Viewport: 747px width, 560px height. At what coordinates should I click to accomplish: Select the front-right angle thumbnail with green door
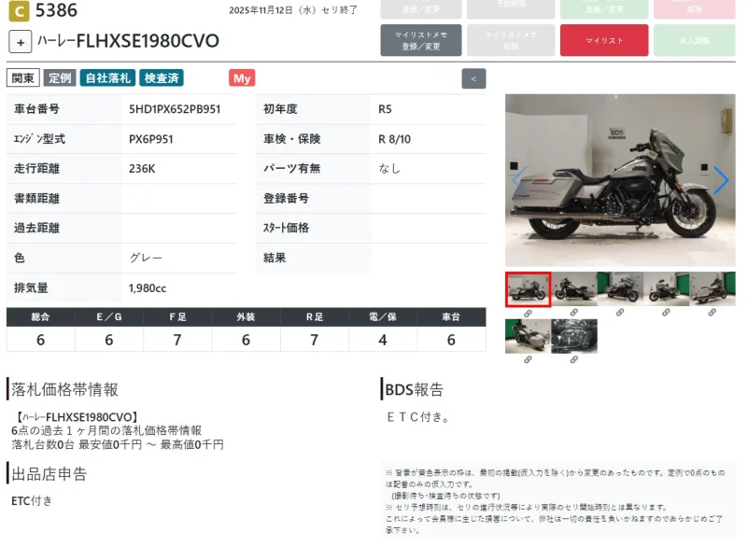[620, 288]
